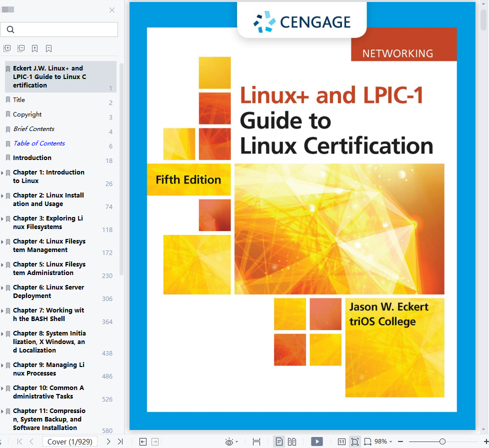Click the delete bookmark icon

pyautogui.click(x=48, y=48)
